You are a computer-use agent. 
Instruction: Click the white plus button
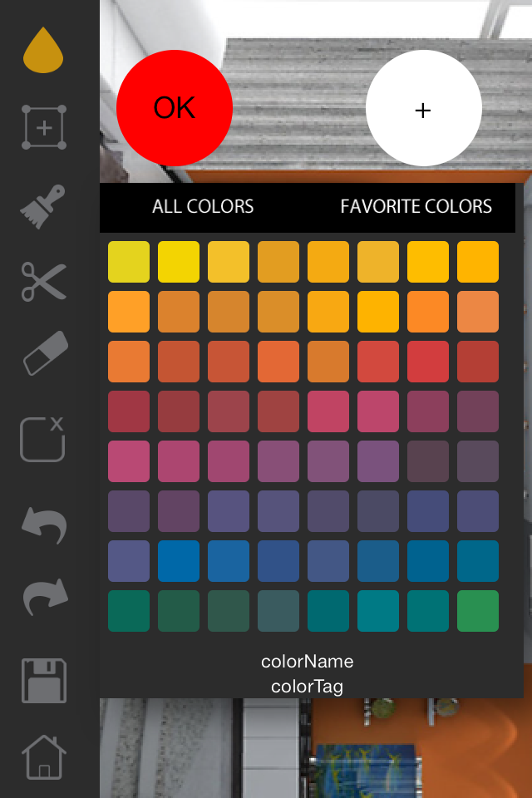[424, 108]
